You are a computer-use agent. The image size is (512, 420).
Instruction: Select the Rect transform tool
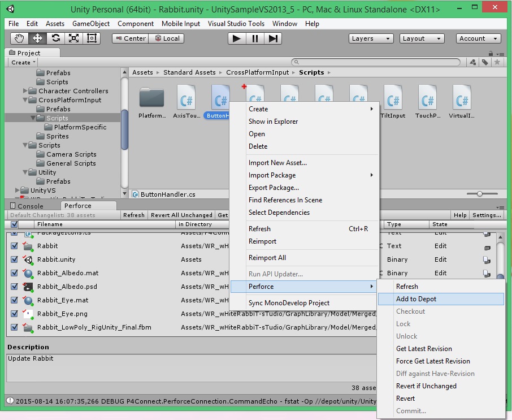coord(92,38)
